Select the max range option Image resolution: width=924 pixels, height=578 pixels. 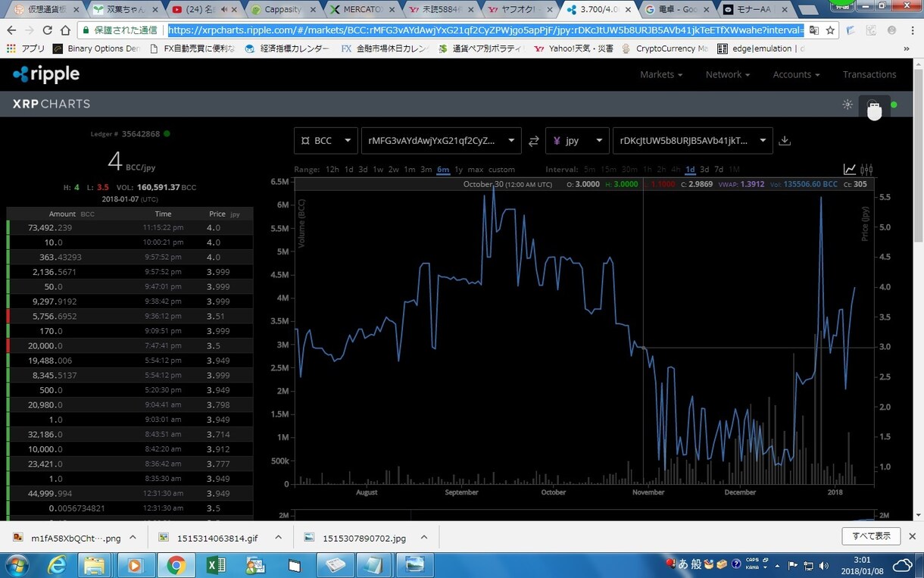475,170
